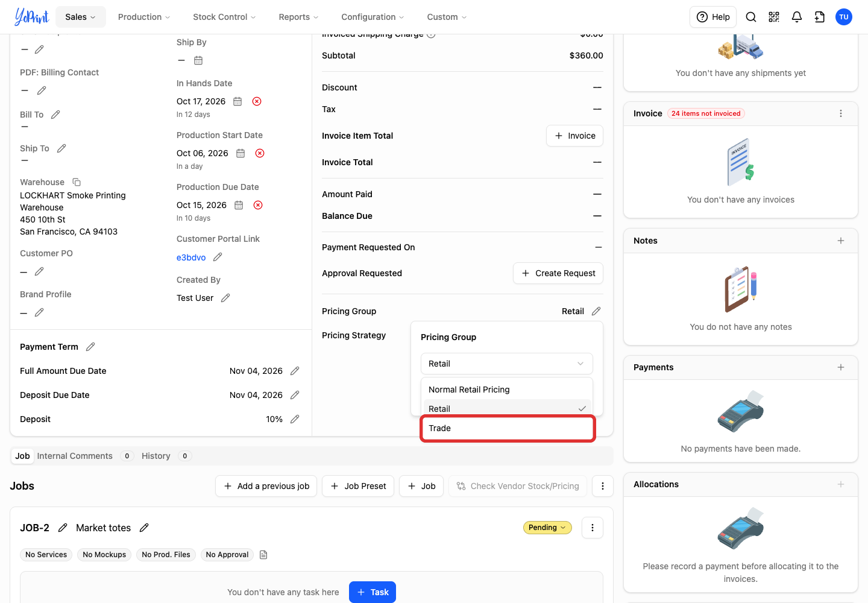The height and width of the screenshot is (603, 868).
Task: Add a new payment
Action: (841, 367)
